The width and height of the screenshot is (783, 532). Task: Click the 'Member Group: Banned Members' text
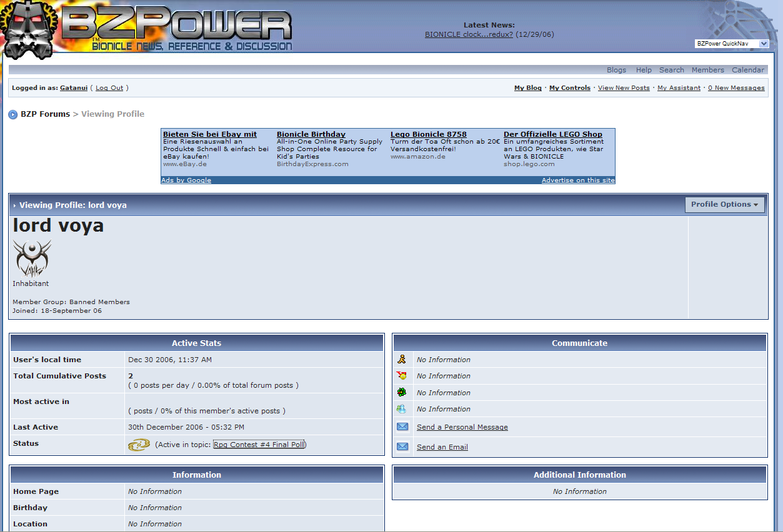click(71, 302)
